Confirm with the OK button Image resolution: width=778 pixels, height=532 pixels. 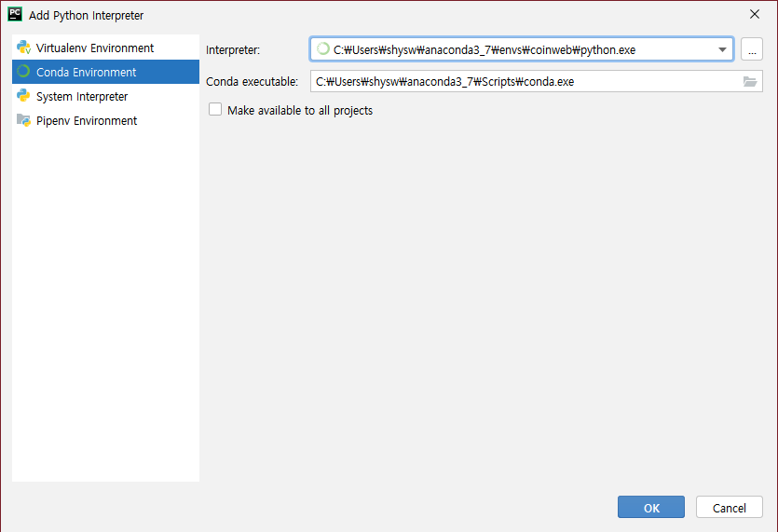pos(651,507)
